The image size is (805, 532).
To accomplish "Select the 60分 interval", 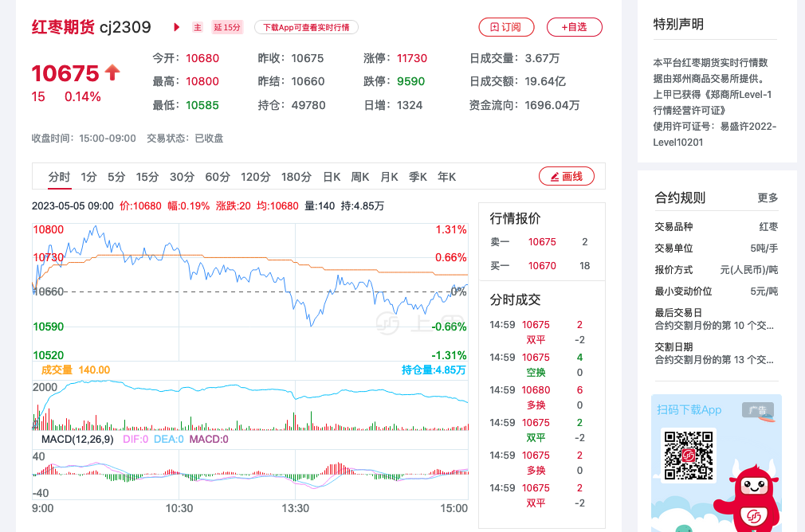I will tap(217, 176).
